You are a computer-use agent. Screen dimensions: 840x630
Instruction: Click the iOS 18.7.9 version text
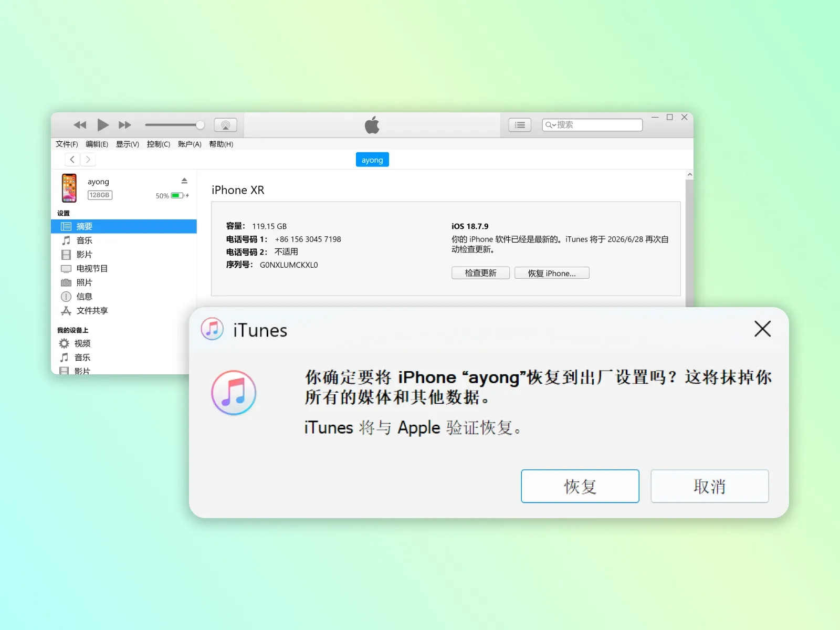point(470,226)
